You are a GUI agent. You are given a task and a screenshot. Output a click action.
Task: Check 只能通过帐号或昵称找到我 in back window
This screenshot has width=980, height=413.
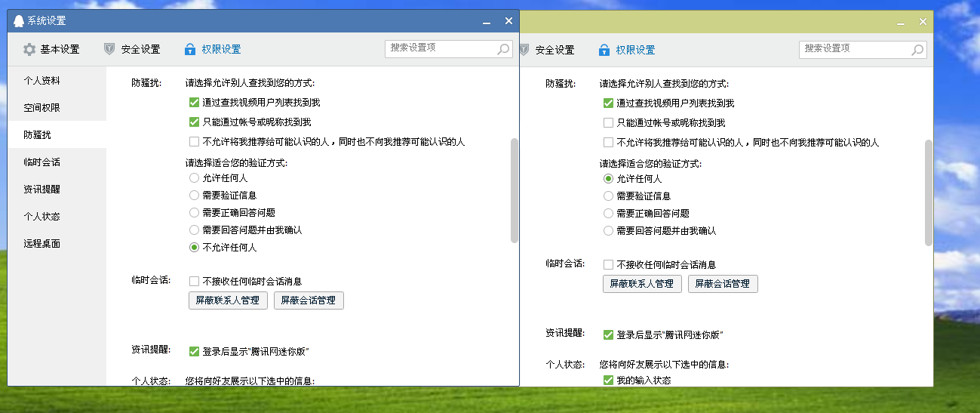[x=608, y=122]
